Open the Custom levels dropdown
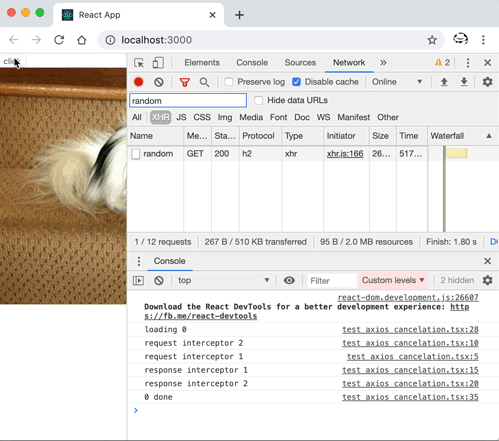The height and width of the screenshot is (441, 499). pos(393,280)
